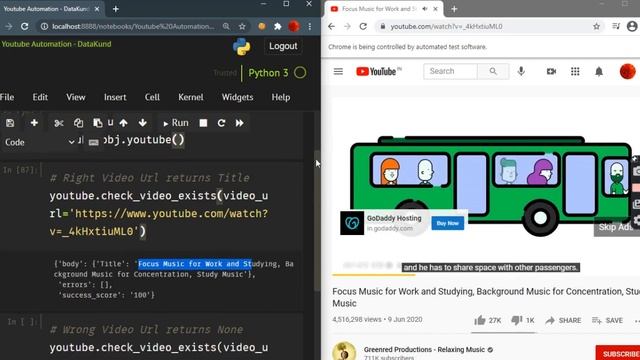
Task: Bookmark the Jupyter page with the star
Action: click(242, 27)
